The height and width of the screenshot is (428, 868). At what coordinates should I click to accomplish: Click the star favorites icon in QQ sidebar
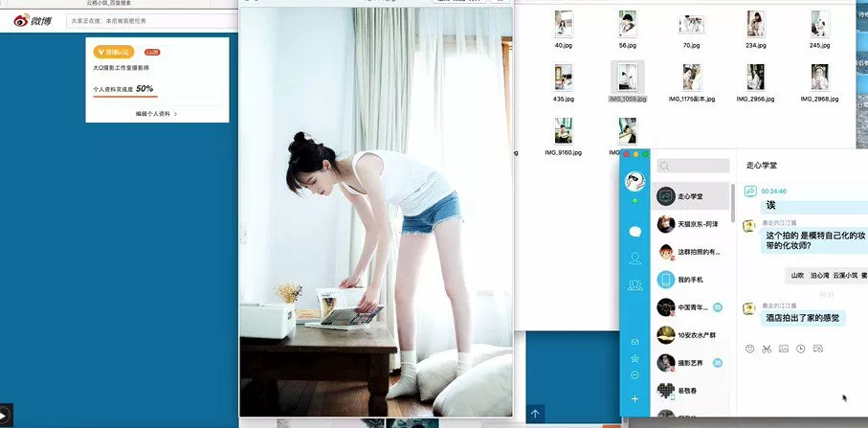tap(634, 357)
